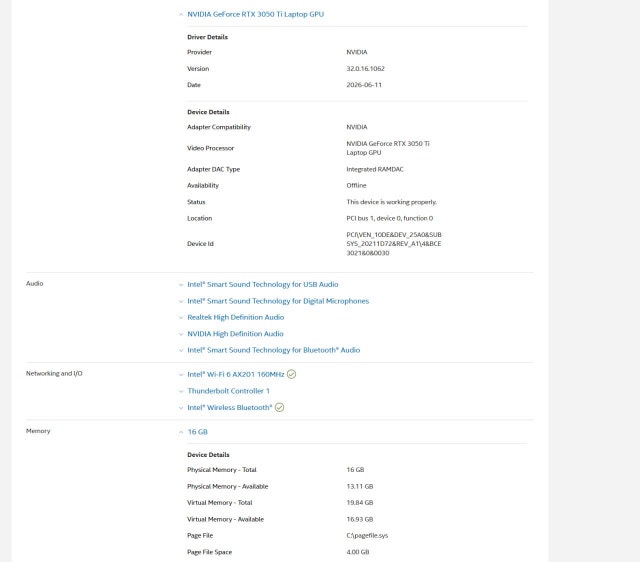Select the Memory category label
Screen dimensions: 640x562
pyautogui.click(x=38, y=431)
